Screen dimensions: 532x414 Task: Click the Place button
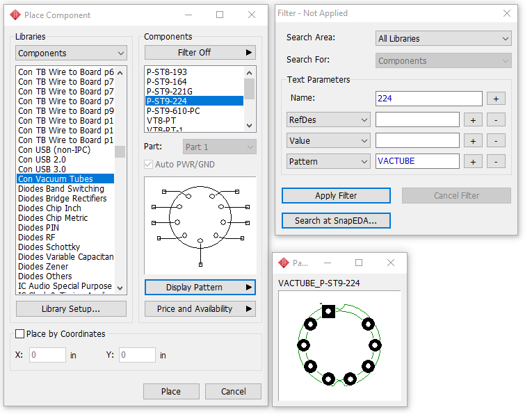[x=171, y=392]
